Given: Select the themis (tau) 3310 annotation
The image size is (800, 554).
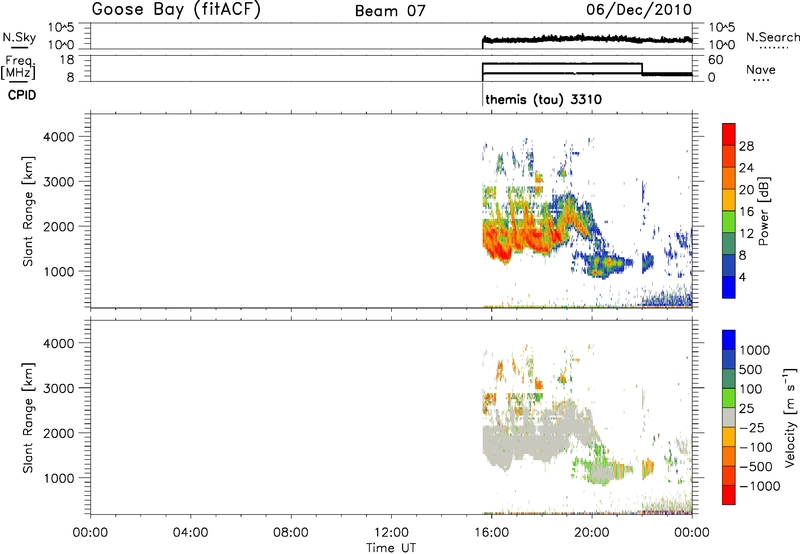Looking at the screenshot, I should coord(543,99).
